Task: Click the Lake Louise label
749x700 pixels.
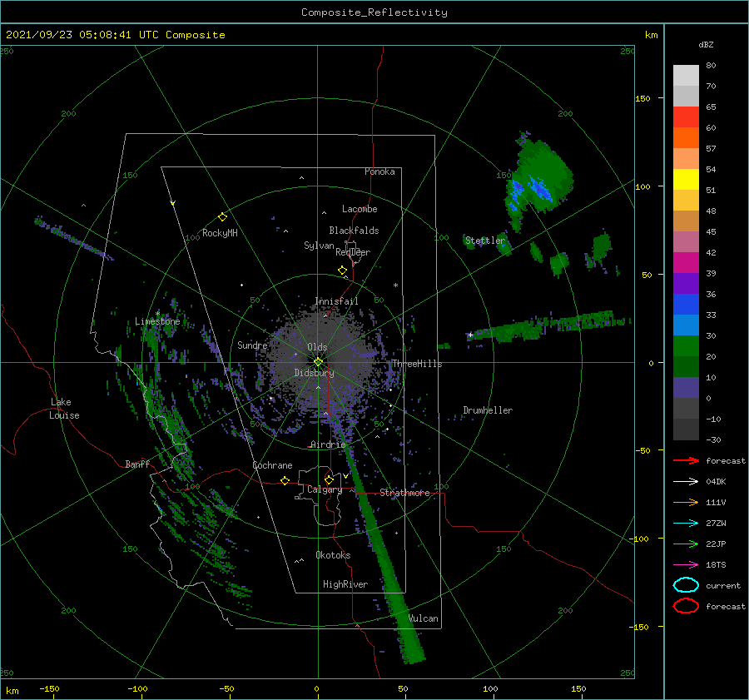Action: [64, 409]
